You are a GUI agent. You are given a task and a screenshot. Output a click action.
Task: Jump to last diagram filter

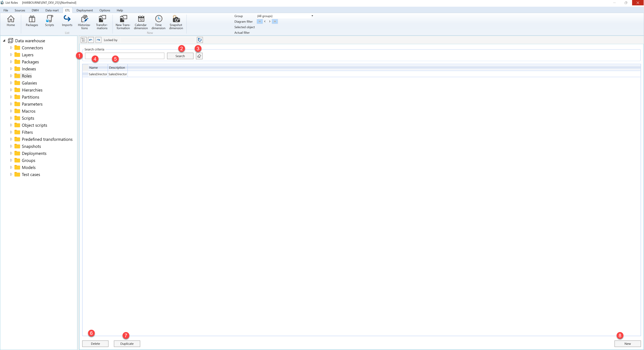[x=275, y=21]
